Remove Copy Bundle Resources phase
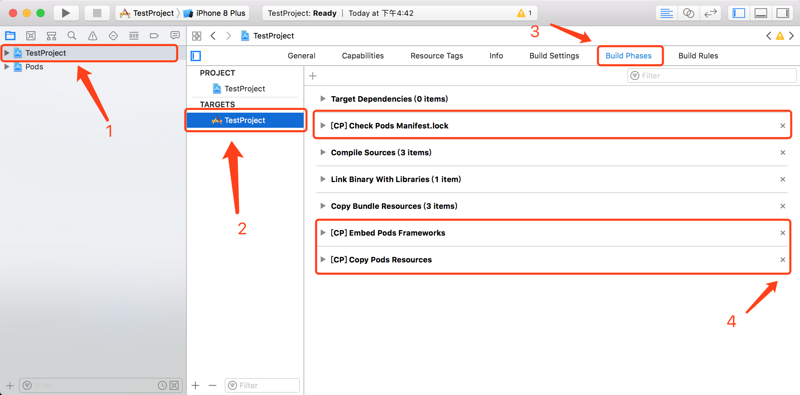This screenshot has height=395, width=800. pos(783,206)
